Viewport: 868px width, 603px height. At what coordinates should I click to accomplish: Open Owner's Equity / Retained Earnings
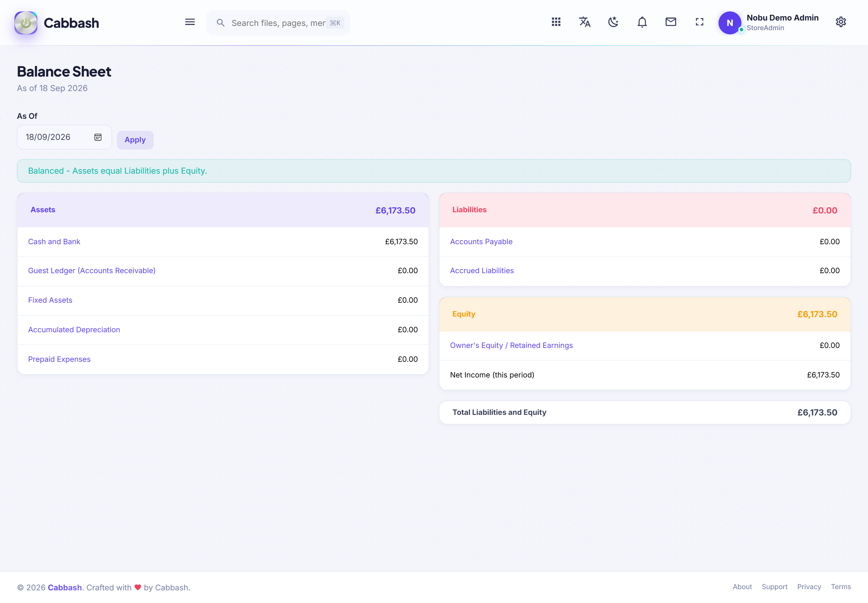click(511, 345)
